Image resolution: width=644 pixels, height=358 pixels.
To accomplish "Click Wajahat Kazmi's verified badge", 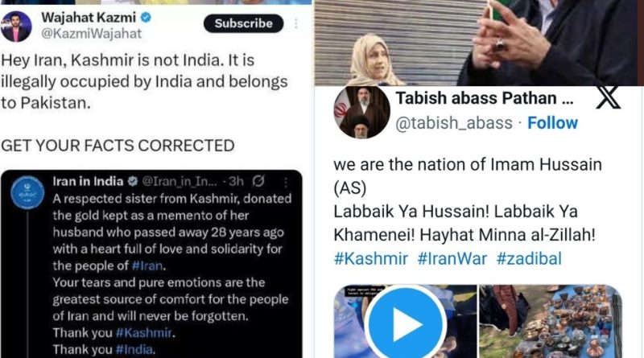I will pyautogui.click(x=146, y=17).
